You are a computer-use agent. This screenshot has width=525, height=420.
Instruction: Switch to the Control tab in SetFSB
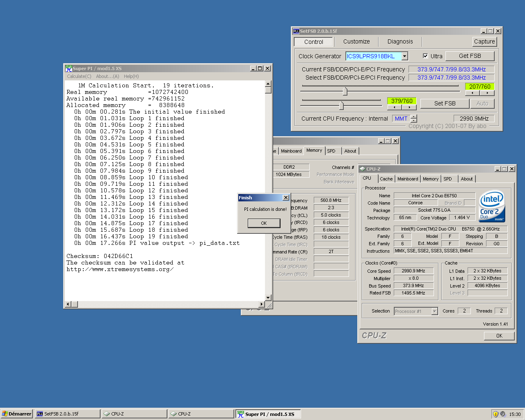coord(314,42)
